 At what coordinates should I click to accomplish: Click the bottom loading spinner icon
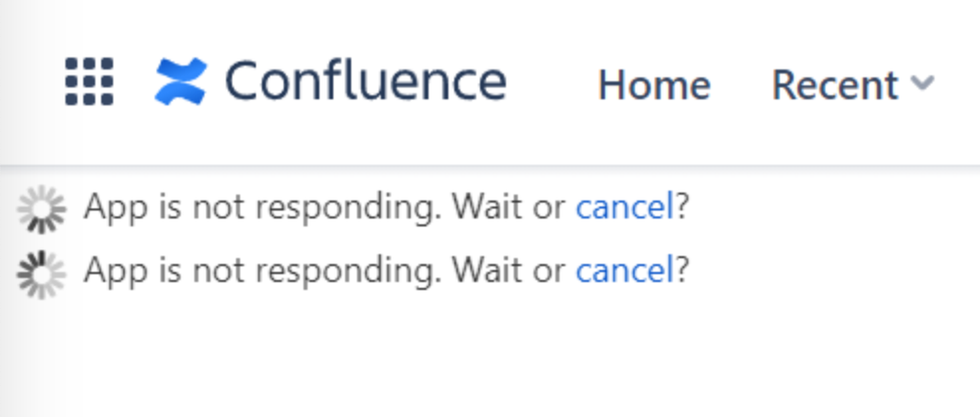tap(42, 272)
